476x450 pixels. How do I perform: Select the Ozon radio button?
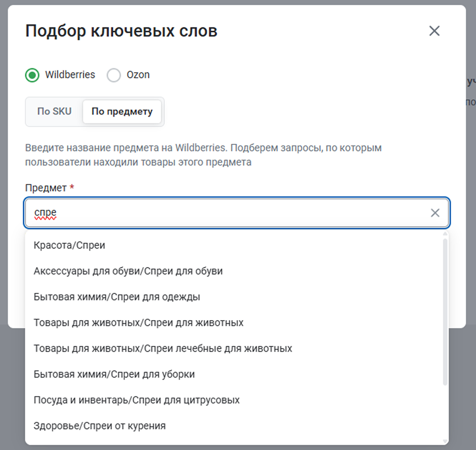114,75
